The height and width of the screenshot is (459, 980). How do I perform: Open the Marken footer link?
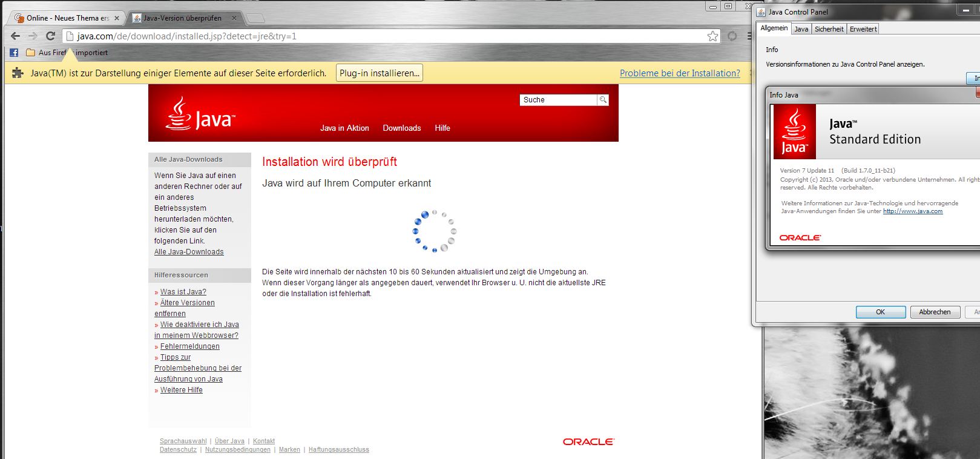(289, 450)
